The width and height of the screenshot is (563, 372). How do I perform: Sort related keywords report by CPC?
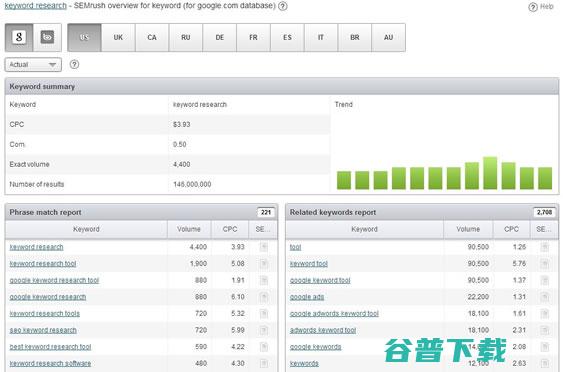point(511,229)
